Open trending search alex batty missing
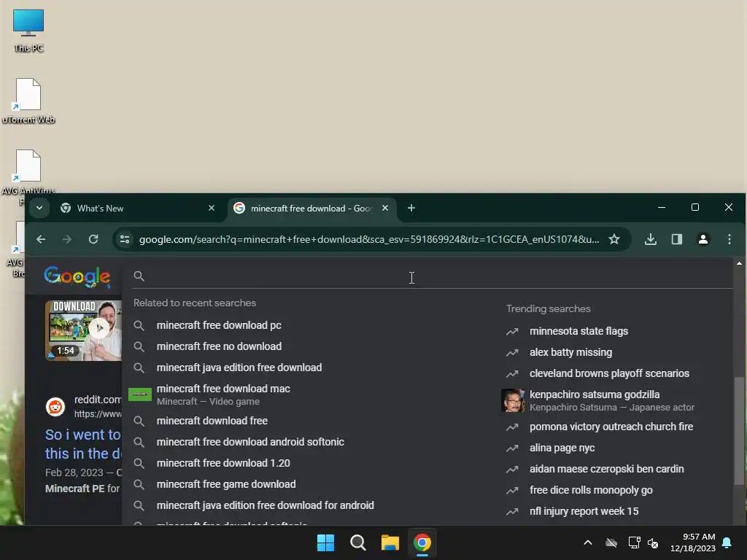The width and height of the screenshot is (747, 560). [570, 352]
